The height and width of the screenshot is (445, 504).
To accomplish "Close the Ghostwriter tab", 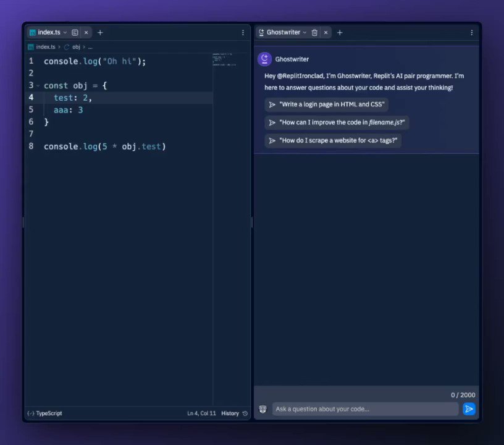I will click(325, 33).
